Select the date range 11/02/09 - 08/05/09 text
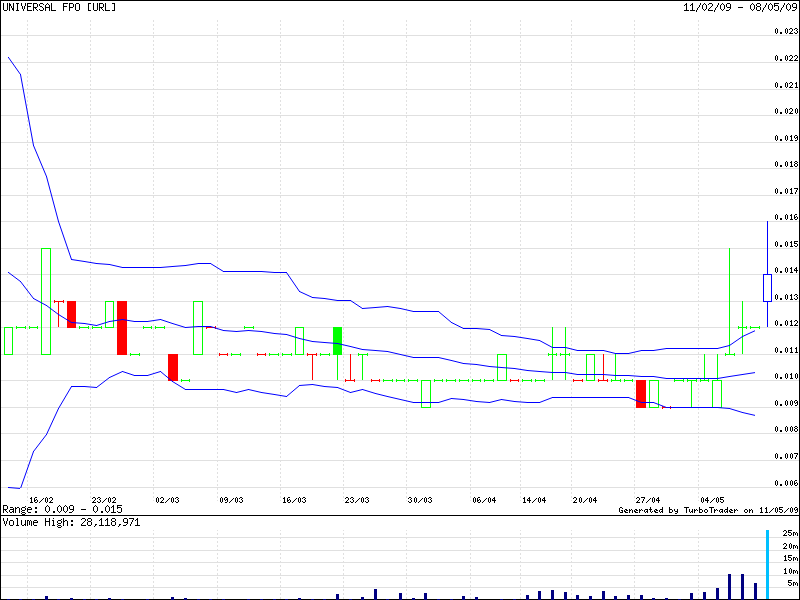Screen dimensions: 800x600 pyautogui.click(x=740, y=8)
